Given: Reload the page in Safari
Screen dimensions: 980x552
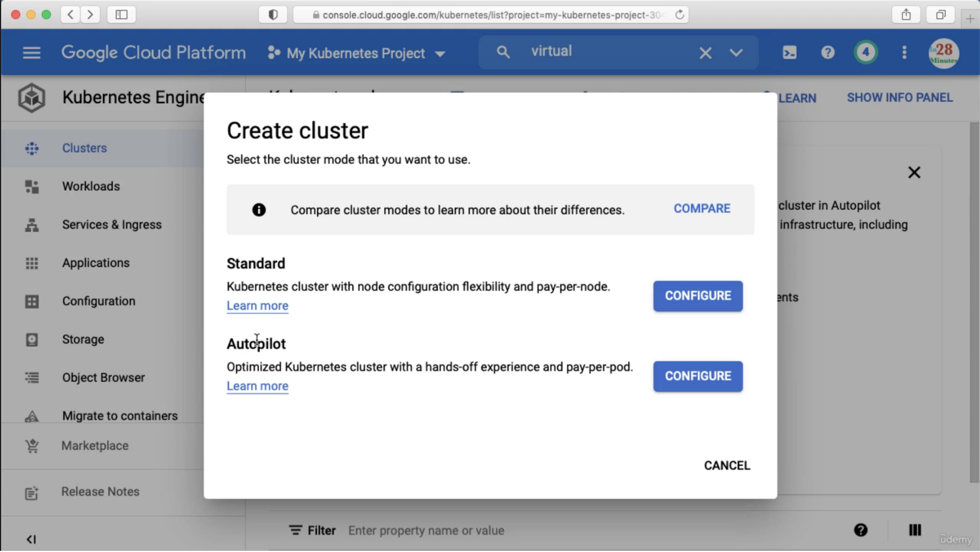Looking at the screenshot, I should point(679,15).
